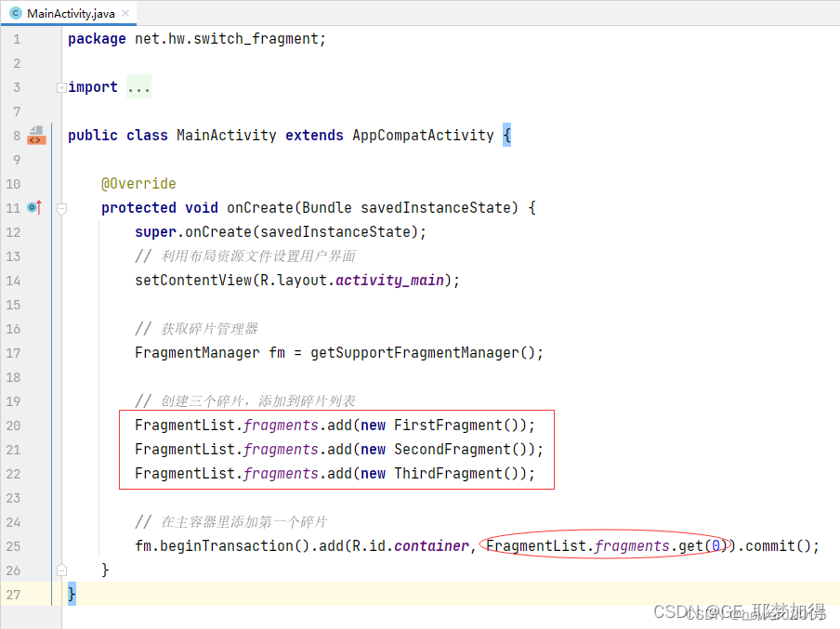This screenshot has width=840, height=629.
Task: Click line number 20 in the gutter
Action: pyautogui.click(x=13, y=426)
